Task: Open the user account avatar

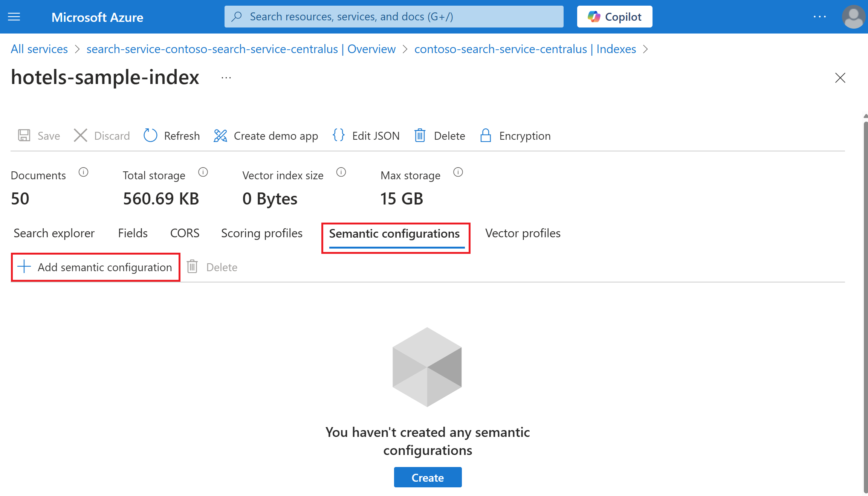Action: pos(853,17)
